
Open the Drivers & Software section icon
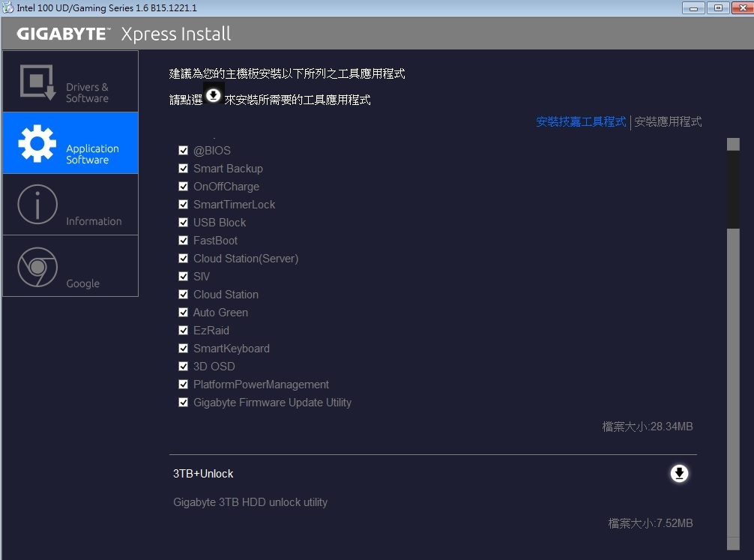37,82
